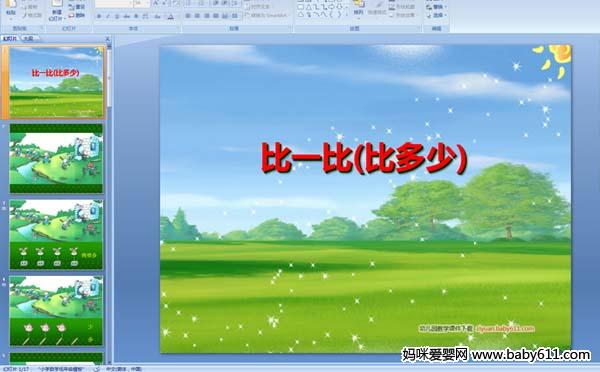600x372 pixels.
Task: Click the thumbnail pane vertical scrollbar
Action: [x=109, y=77]
